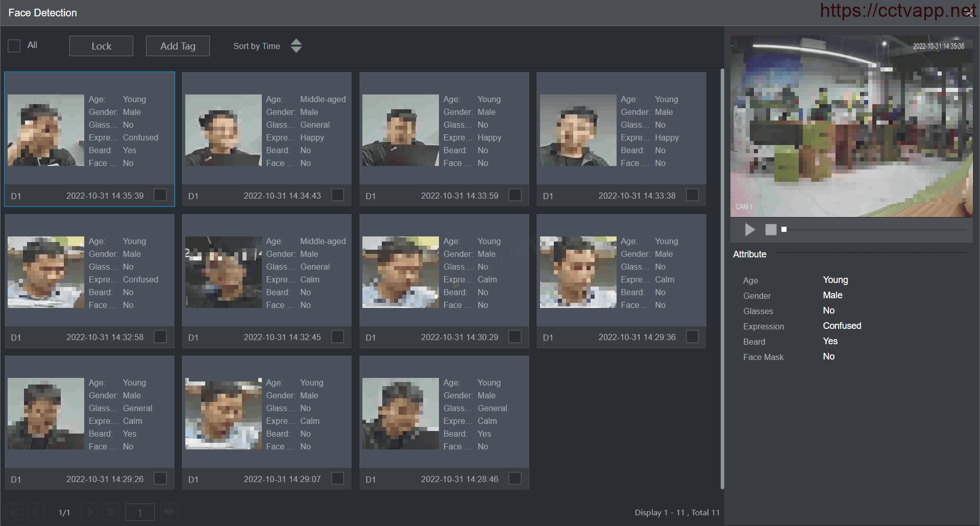This screenshot has height=526, width=980.
Task: Click the page number input field
Action: click(140, 512)
